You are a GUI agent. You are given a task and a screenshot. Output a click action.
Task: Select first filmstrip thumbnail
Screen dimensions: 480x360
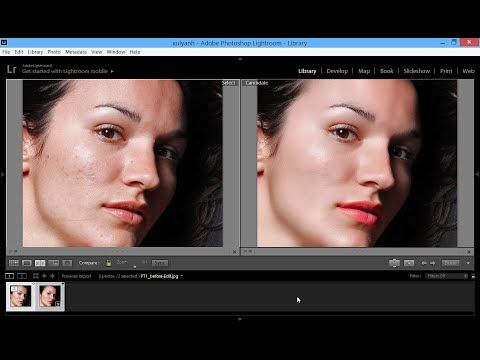click(x=20, y=296)
